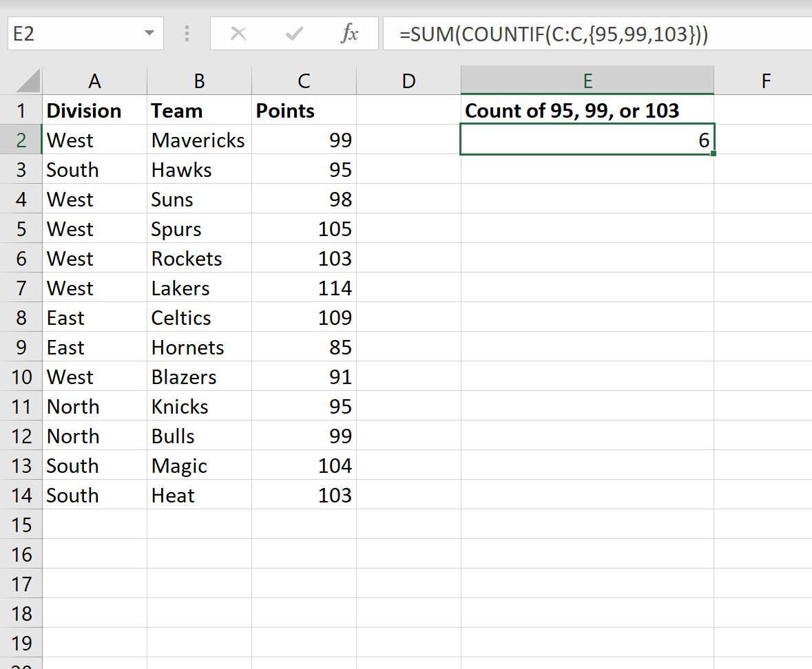The image size is (812, 669).
Task: Select column F header
Action: 765,81
